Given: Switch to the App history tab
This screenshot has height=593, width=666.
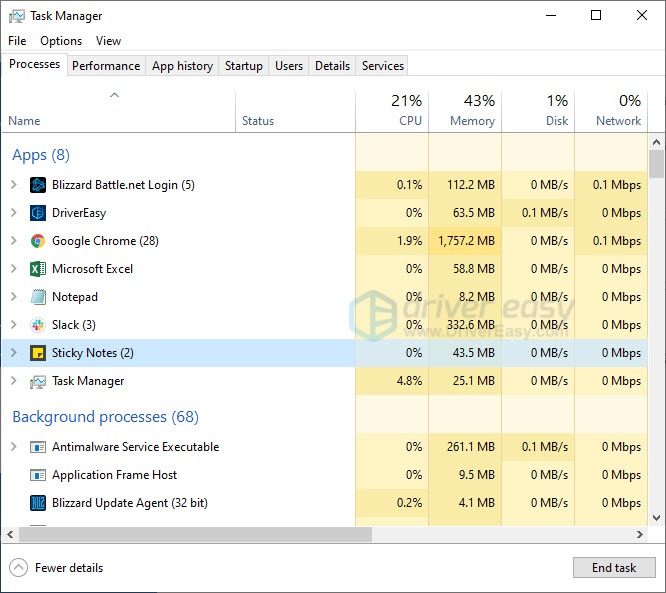Looking at the screenshot, I should pyautogui.click(x=182, y=66).
